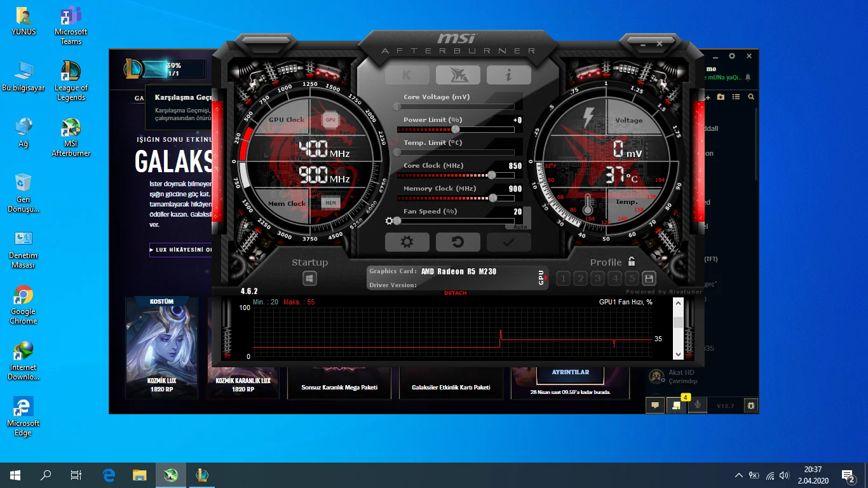868x488 pixels.
Task: Toggle Apply at Windows Startup button
Action: (309, 278)
